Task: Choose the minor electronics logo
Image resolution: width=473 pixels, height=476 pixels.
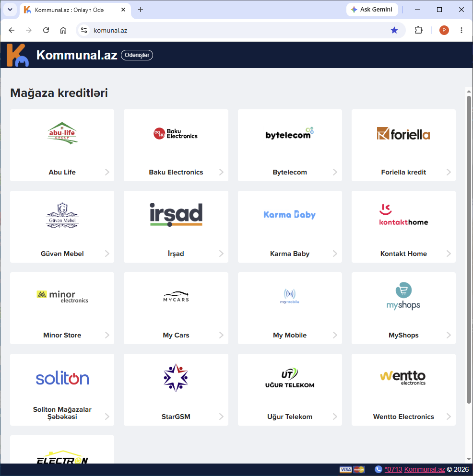Action: 62,297
